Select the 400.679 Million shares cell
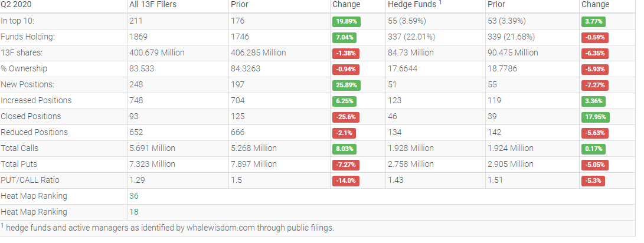Image resolution: width=644 pixels, height=243 pixels. [157, 52]
